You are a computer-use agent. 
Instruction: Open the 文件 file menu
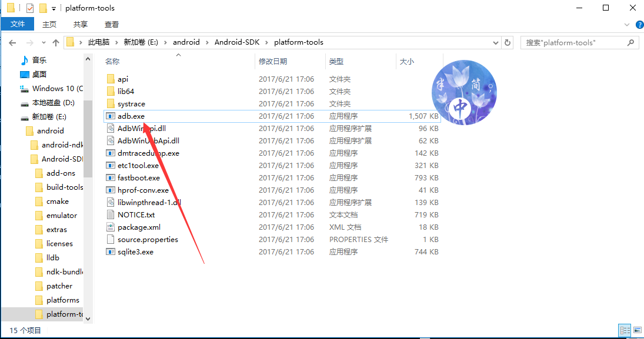pyautogui.click(x=18, y=24)
